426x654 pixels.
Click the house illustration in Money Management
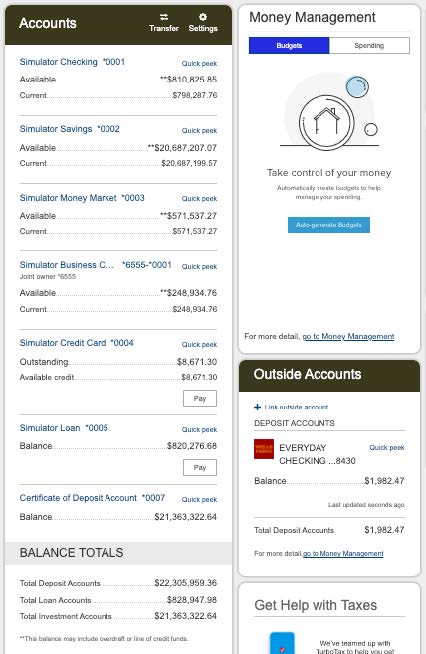point(327,121)
